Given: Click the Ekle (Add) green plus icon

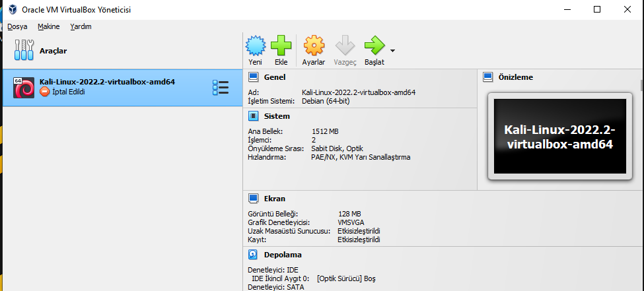Looking at the screenshot, I should [x=281, y=46].
